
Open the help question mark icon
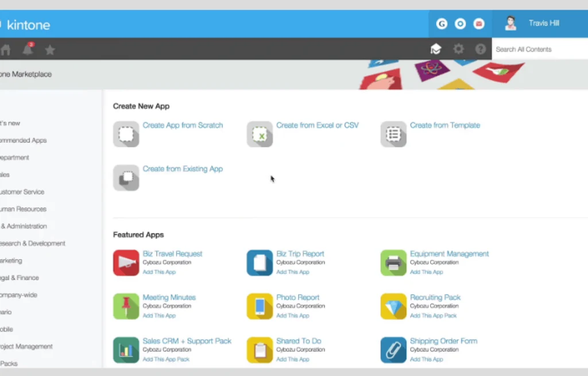pyautogui.click(x=481, y=49)
